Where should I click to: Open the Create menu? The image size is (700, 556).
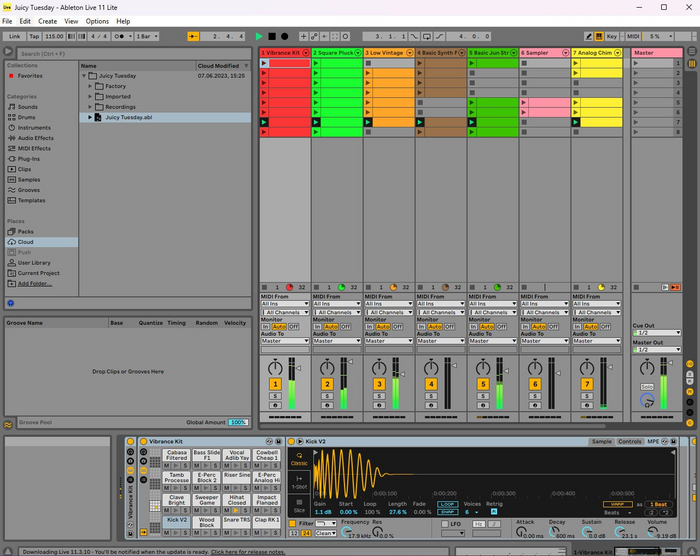(47, 20)
